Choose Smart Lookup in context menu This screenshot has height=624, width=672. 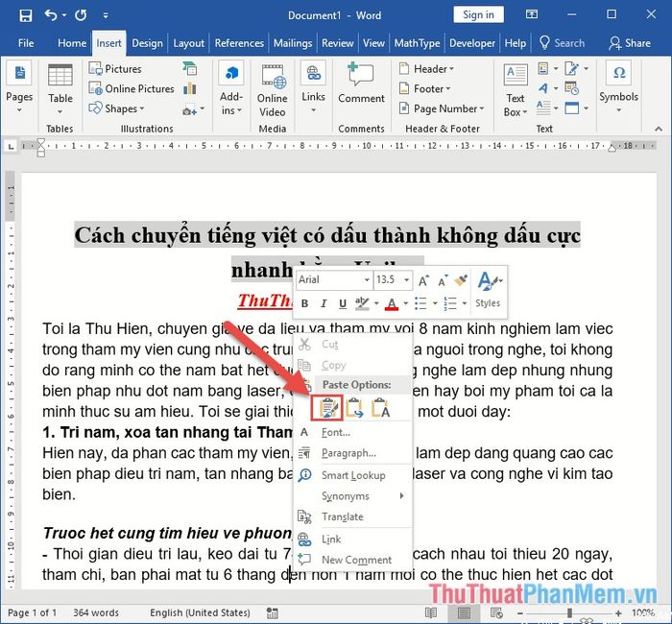tap(352, 475)
